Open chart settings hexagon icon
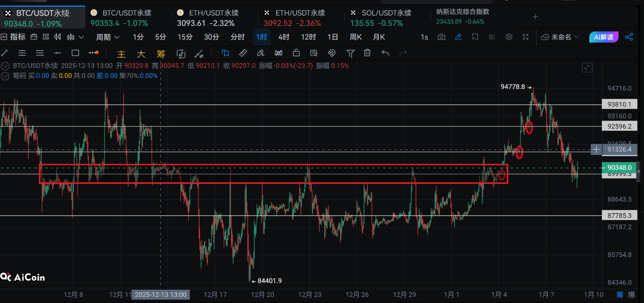644x303 pixels. [509, 37]
